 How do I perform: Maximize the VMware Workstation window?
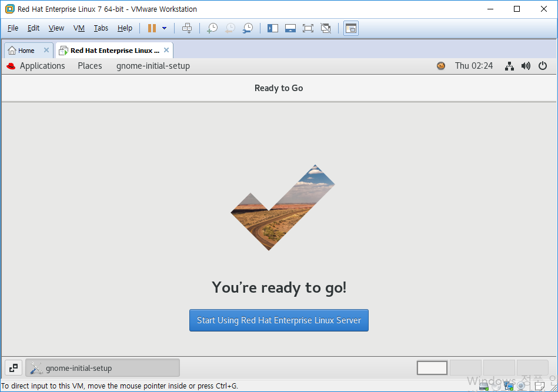pos(517,9)
